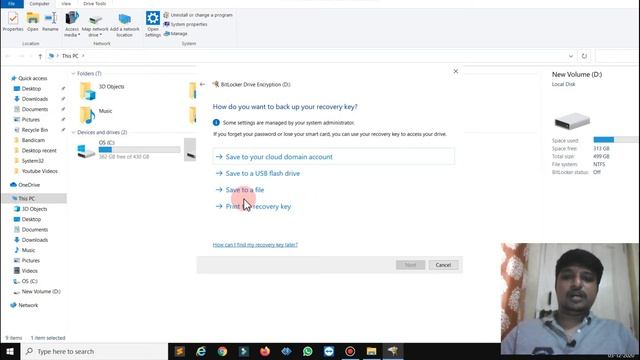Open the Access media ribbon button

72,24
